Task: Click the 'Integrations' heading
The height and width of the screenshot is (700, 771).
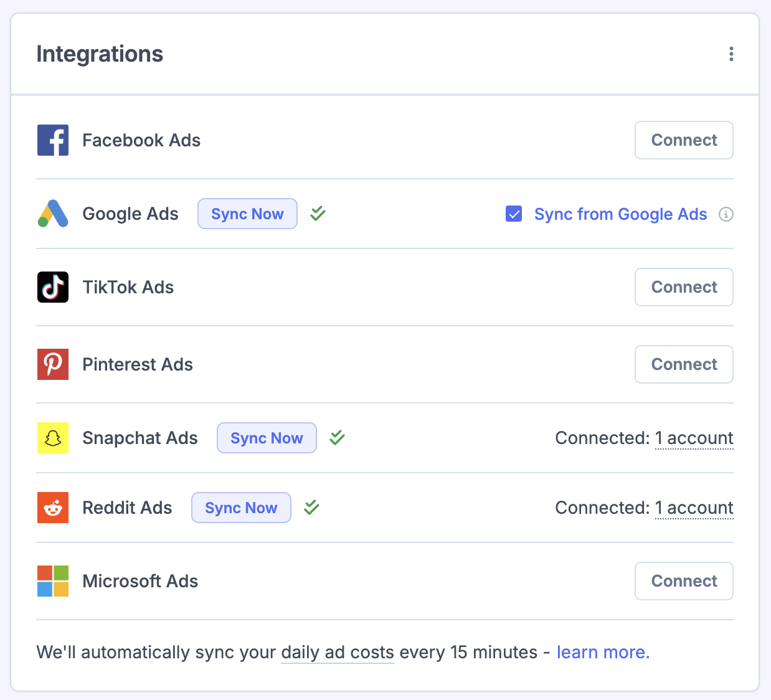Action: coord(100,54)
